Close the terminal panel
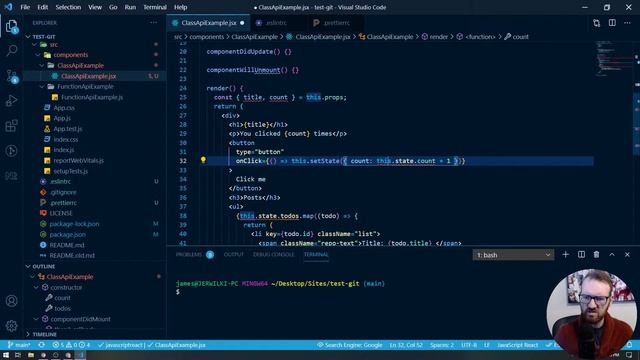The height and width of the screenshot is (360, 640). coord(627,255)
